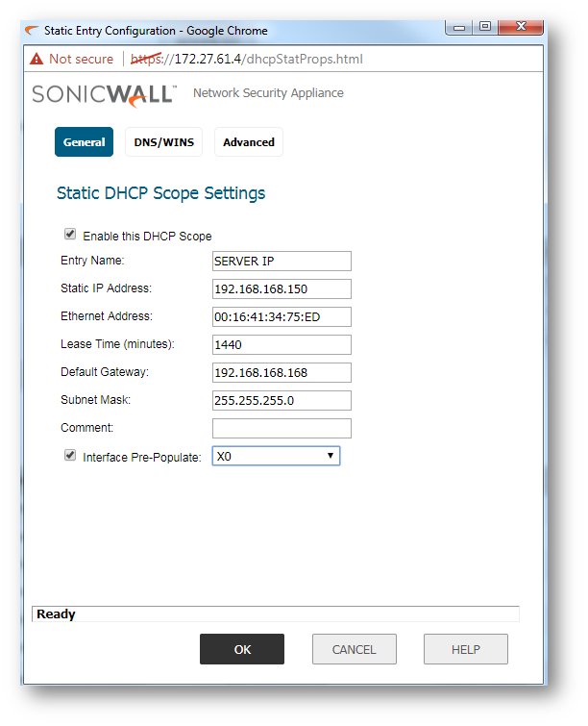
Task: Open the Interface Pre-Populate X0 dropdown
Action: 276,456
